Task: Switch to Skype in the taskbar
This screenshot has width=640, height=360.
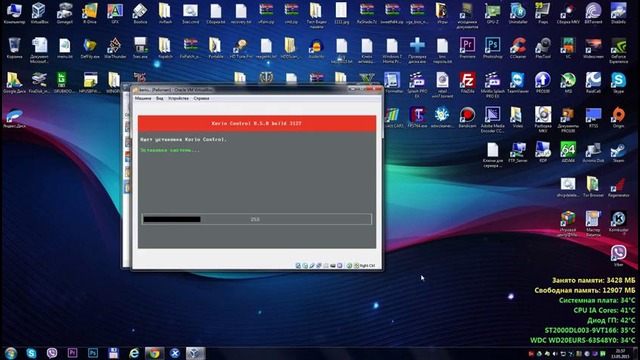Action: [31, 353]
